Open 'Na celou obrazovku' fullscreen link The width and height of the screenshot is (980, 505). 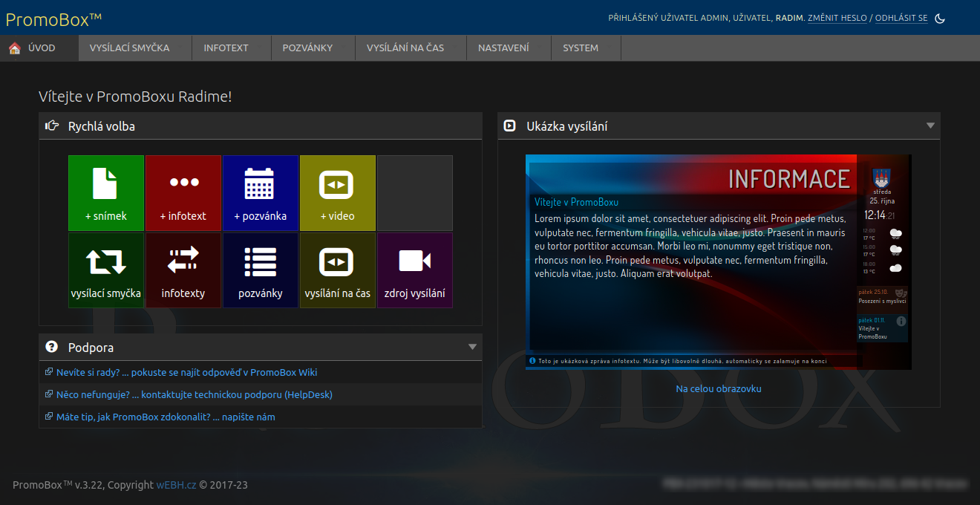tap(719, 388)
